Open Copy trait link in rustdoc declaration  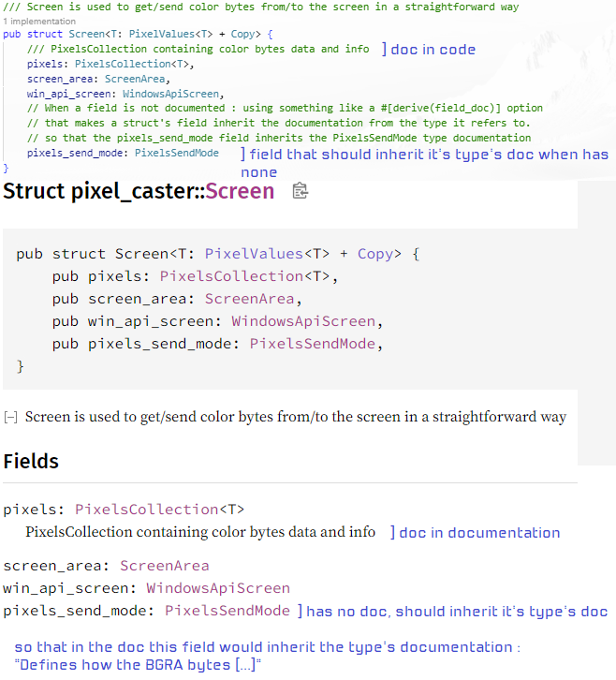[374, 254]
